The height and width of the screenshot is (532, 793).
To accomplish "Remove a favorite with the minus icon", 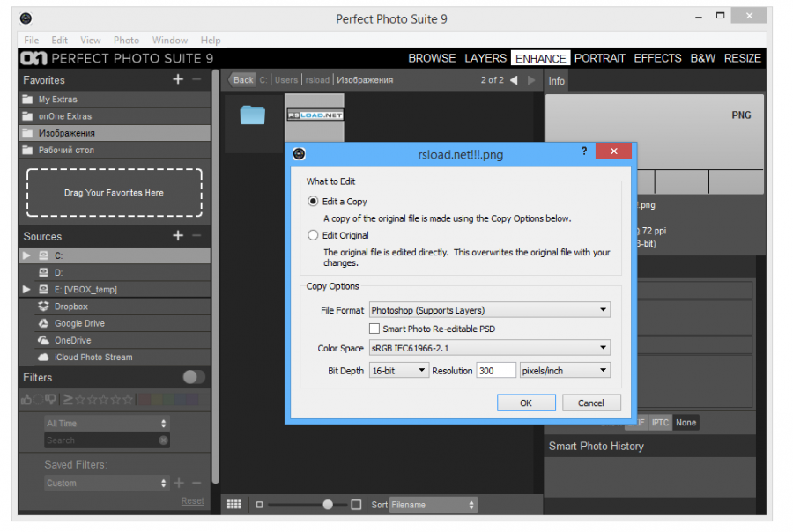I will pos(196,79).
